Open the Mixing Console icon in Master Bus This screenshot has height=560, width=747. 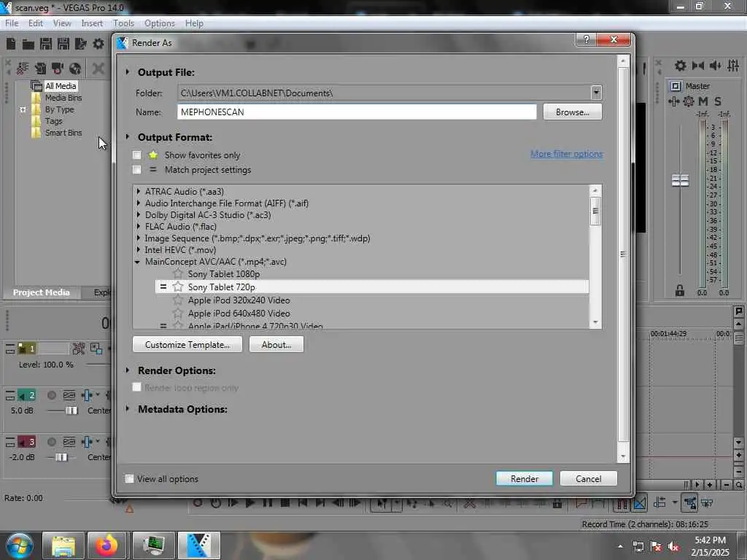[x=733, y=66]
